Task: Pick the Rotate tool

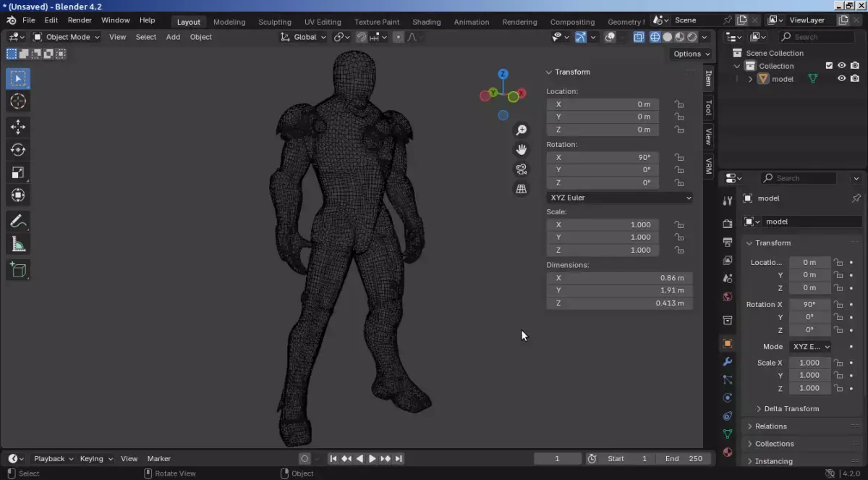Action: pos(18,150)
